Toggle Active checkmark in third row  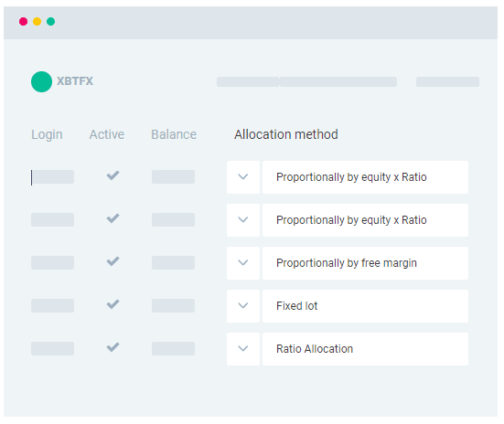[113, 261]
